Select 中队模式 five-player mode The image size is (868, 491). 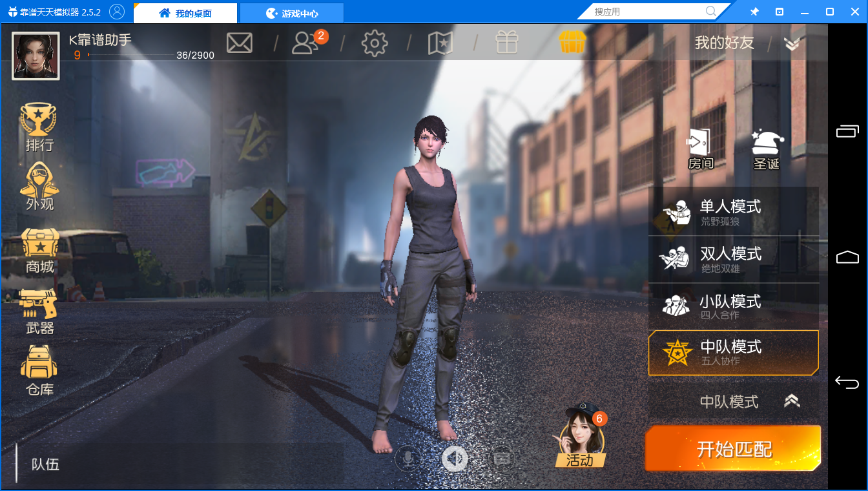(x=734, y=353)
